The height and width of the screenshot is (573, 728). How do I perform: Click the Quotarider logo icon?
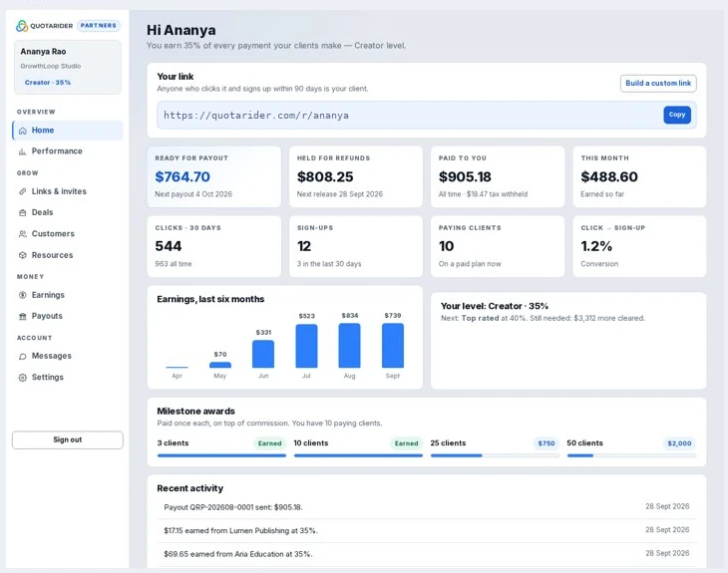pos(22,26)
